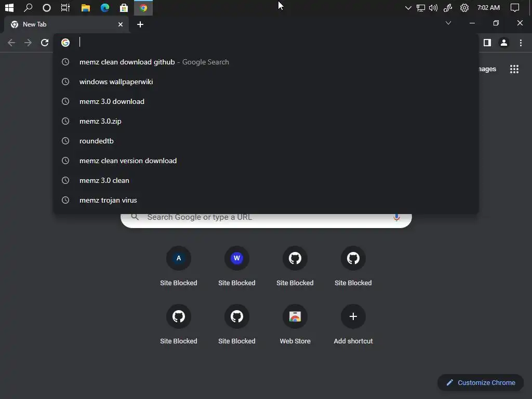Screen dimensions: 532x399
Task: Select suggestion 'memz 3.0 download'
Action: click(266, 101)
